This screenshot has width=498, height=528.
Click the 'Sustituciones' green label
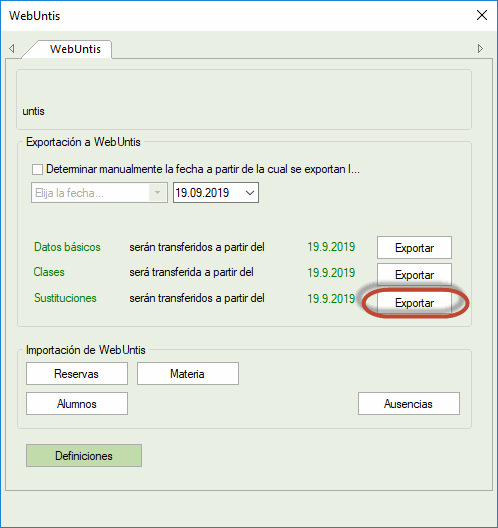(x=65, y=298)
